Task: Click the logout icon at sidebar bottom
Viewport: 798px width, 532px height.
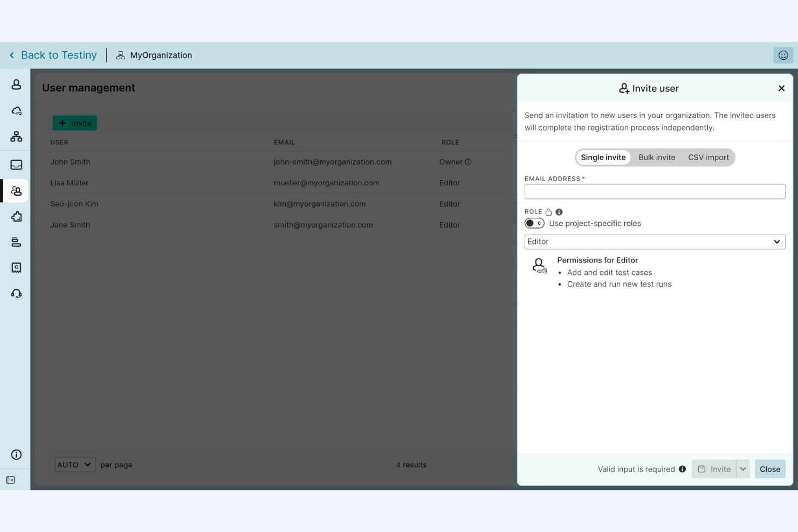Action: point(11,480)
